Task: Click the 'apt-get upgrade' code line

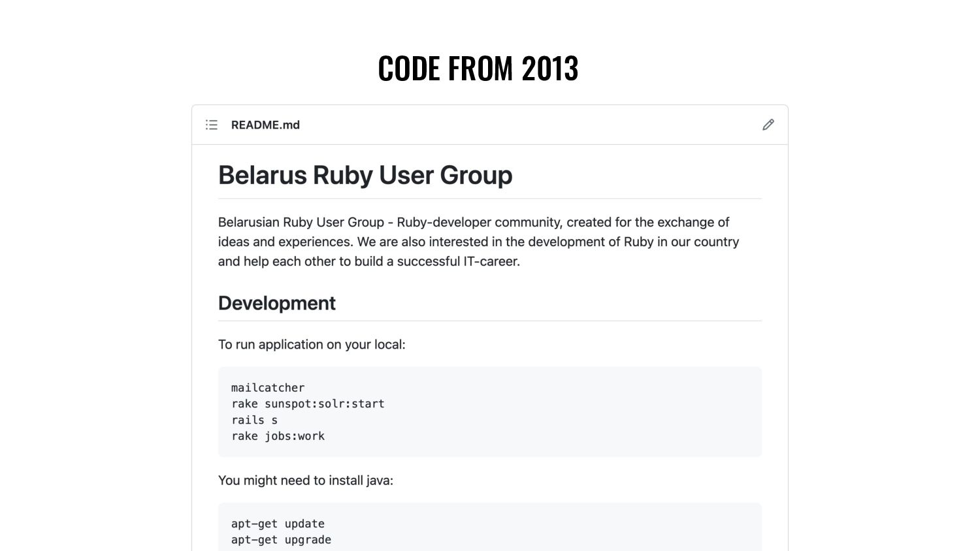Action: point(281,540)
